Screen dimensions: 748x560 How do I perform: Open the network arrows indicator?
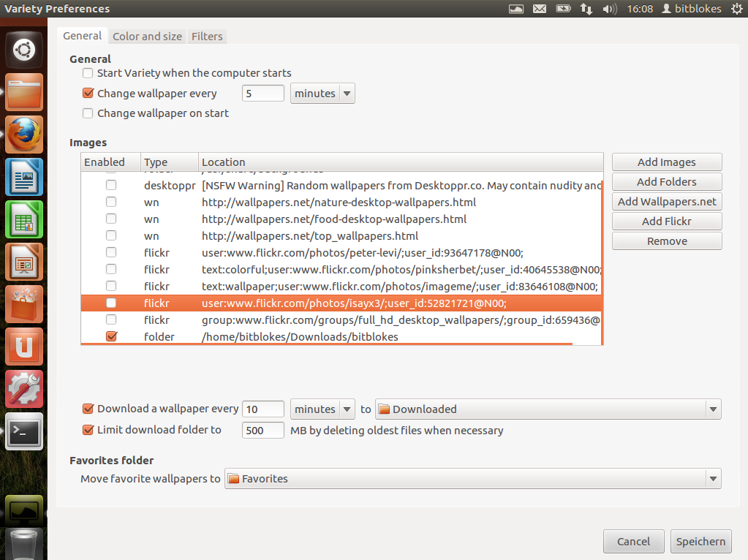pos(586,9)
